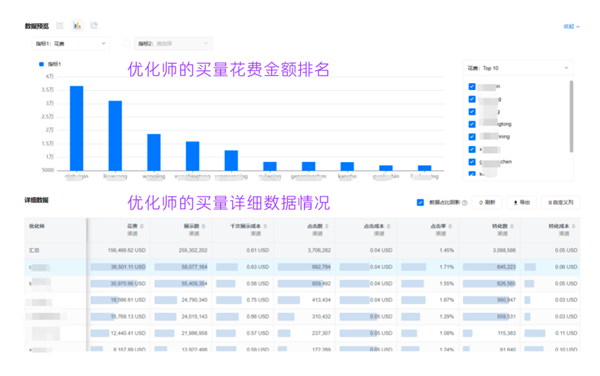Open the 指标1 花费 dropdown

point(71,44)
